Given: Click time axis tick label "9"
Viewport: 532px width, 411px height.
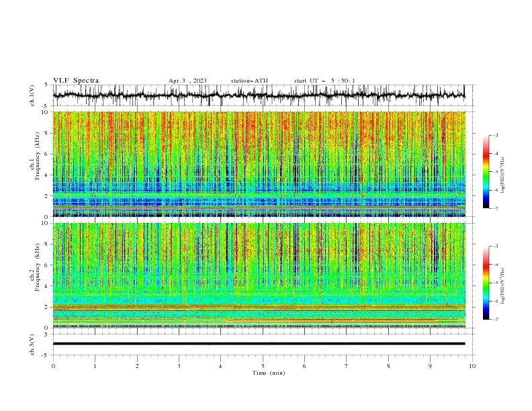Looking at the screenshot, I should pyautogui.click(x=430, y=366).
